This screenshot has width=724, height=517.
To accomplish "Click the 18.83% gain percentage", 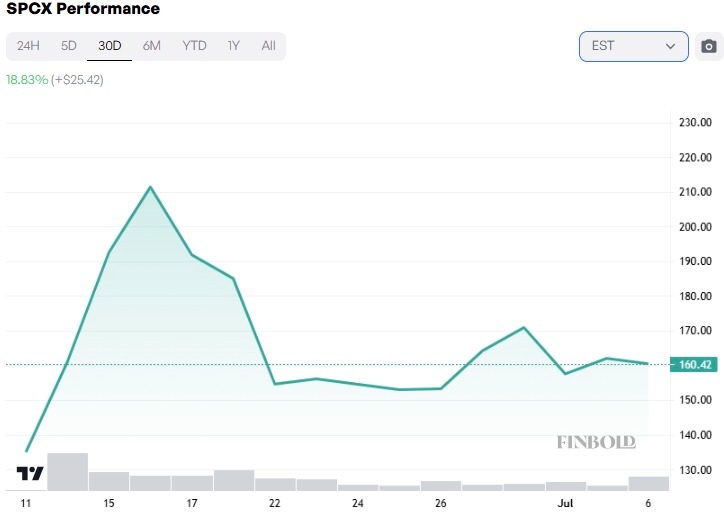I will (x=27, y=80).
